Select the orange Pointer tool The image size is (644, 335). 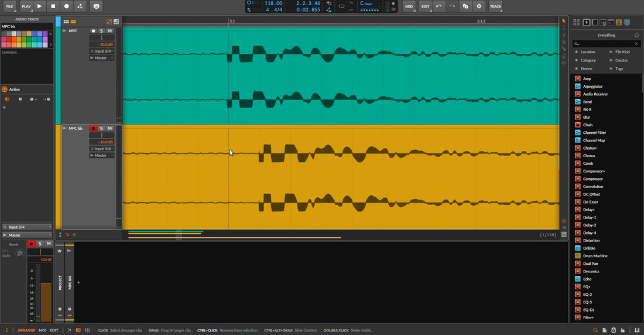pyautogui.click(x=564, y=20)
